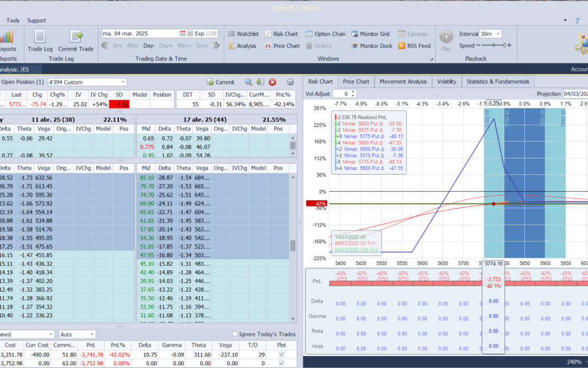The image size is (588, 368).
Task: Click the green grid export icon
Action: (260, 82)
